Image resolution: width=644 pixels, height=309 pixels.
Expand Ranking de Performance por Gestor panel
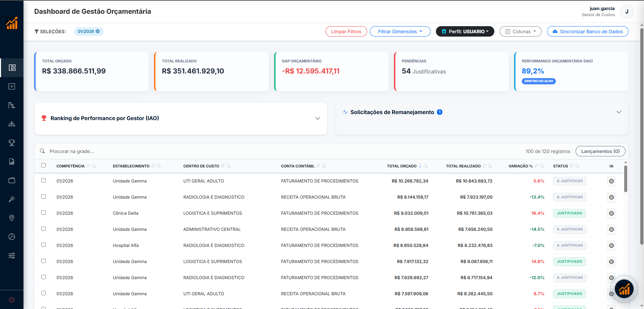[x=317, y=118]
